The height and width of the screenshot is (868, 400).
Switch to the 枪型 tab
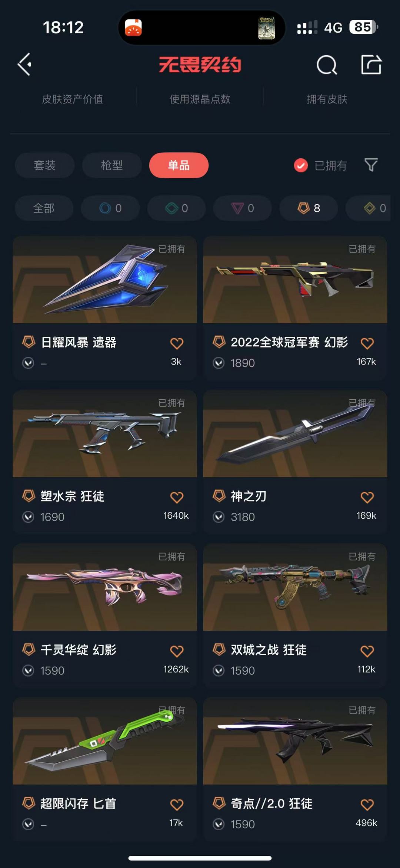112,165
